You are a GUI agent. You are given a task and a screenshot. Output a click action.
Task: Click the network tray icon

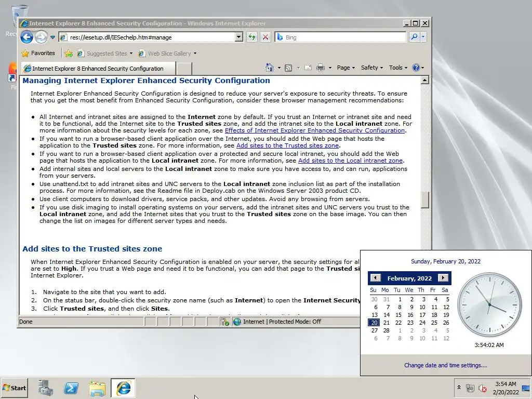pos(470,388)
